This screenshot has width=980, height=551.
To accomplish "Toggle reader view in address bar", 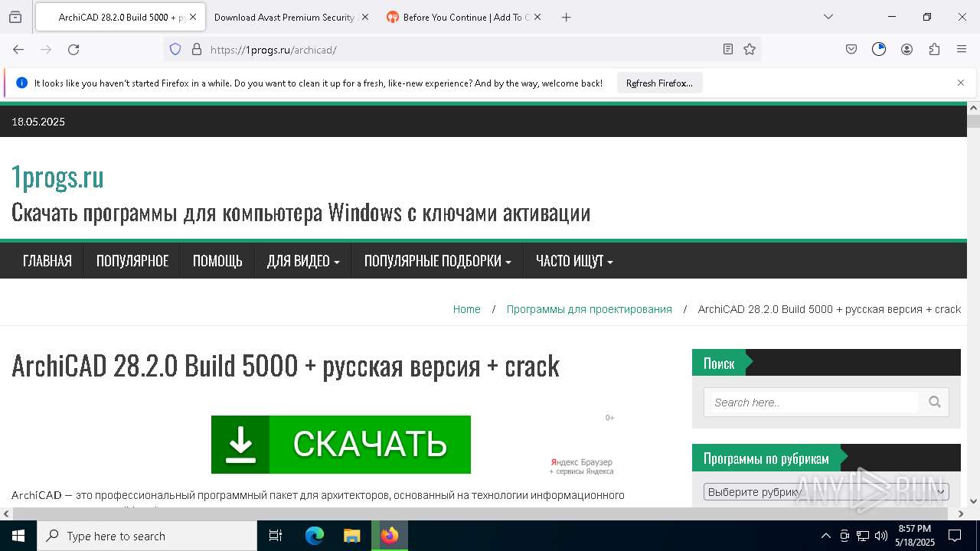I will tap(728, 49).
